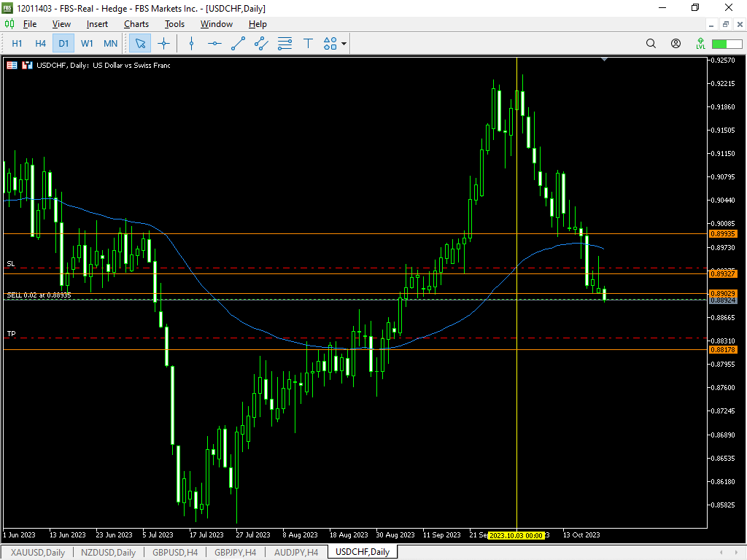Switch to the NZDUSD,Daily chart tab

108,553
